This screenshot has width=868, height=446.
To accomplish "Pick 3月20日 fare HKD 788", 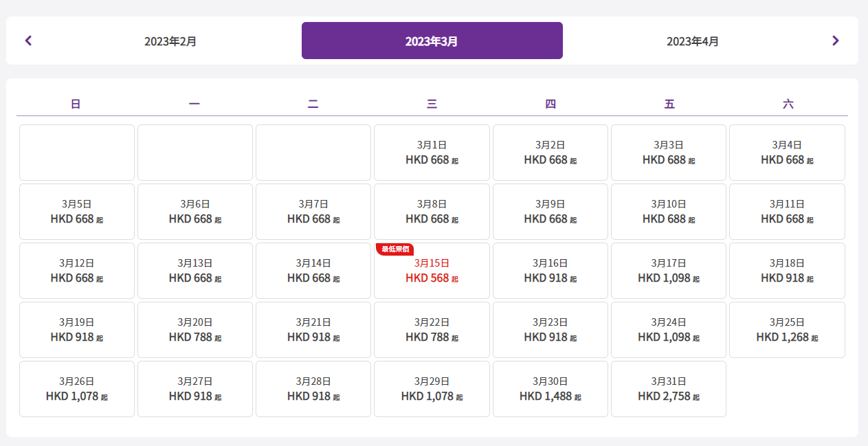I will 195,330.
